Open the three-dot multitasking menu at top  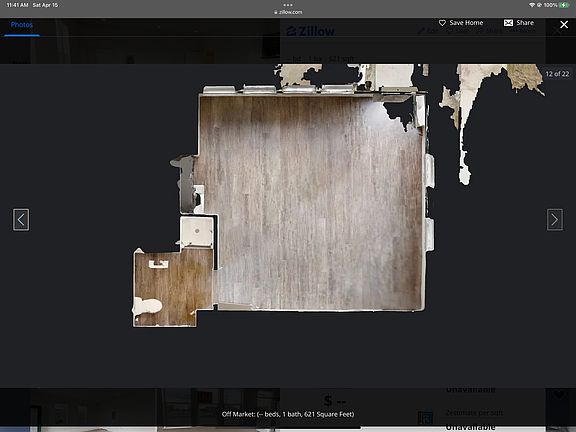[x=288, y=5]
